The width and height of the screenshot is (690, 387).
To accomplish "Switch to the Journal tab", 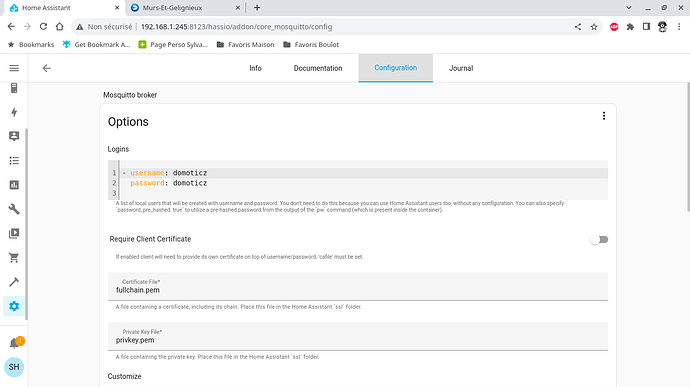I will pos(461,68).
